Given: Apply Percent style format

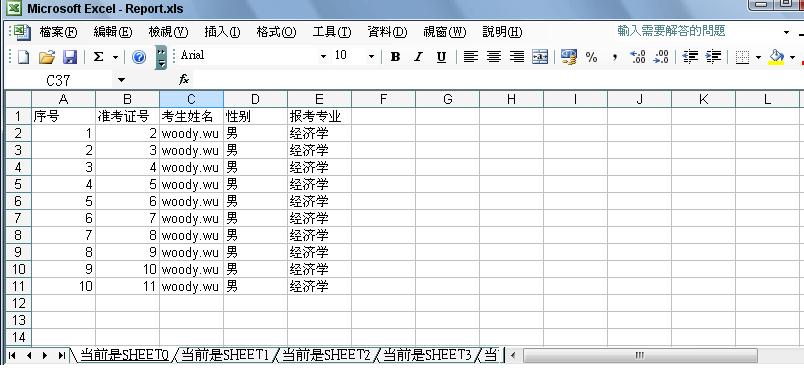Looking at the screenshot, I should 591,57.
